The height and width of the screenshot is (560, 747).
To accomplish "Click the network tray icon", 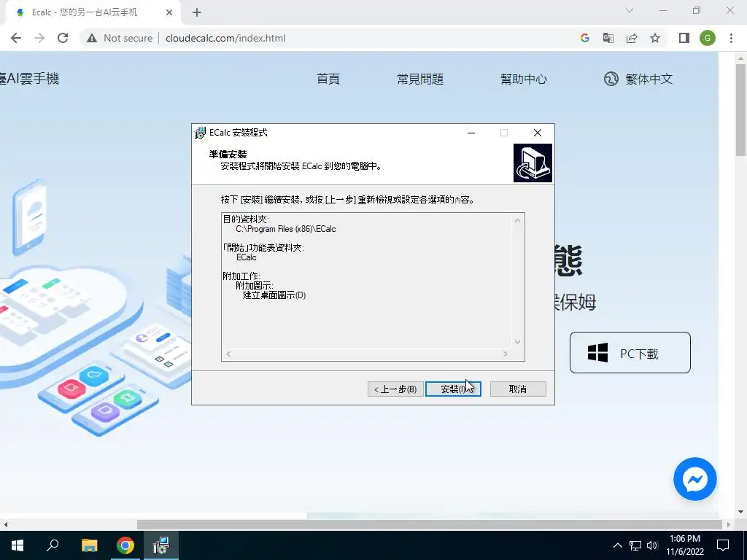I will point(635,545).
